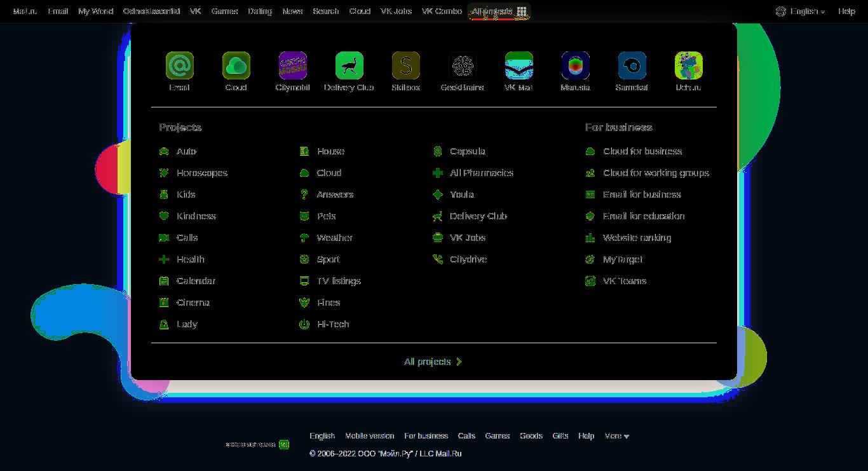Open the House project link
This screenshot has width=868, height=471.
331,151
